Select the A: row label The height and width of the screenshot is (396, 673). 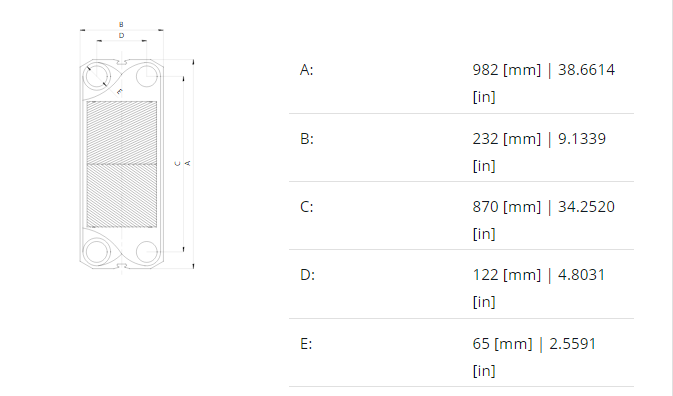point(306,70)
